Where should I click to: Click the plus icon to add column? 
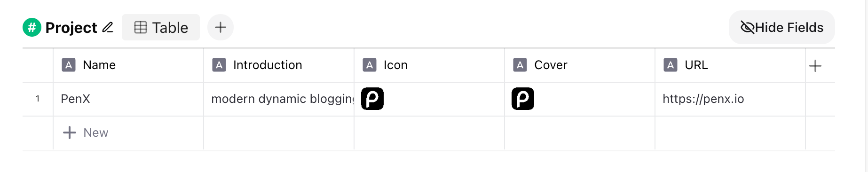pyautogui.click(x=815, y=66)
